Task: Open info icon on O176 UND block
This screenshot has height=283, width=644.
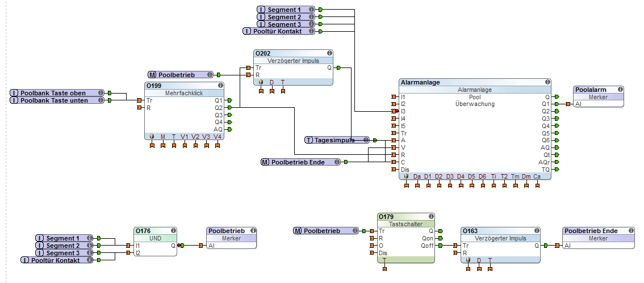Action: (x=173, y=231)
